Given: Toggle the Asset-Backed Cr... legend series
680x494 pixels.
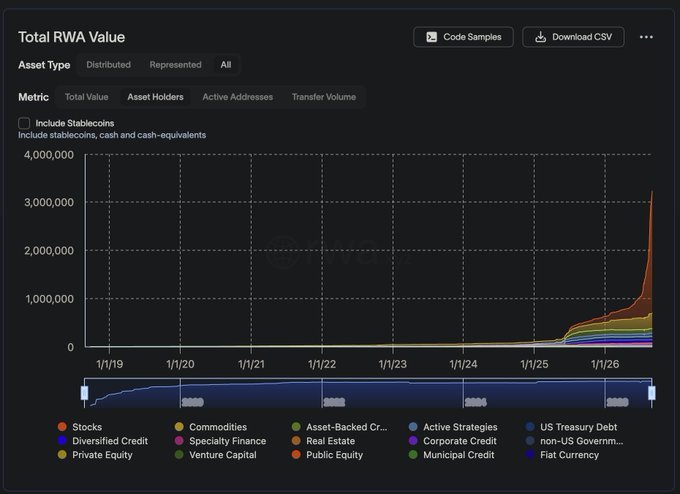Looking at the screenshot, I should [x=340, y=427].
